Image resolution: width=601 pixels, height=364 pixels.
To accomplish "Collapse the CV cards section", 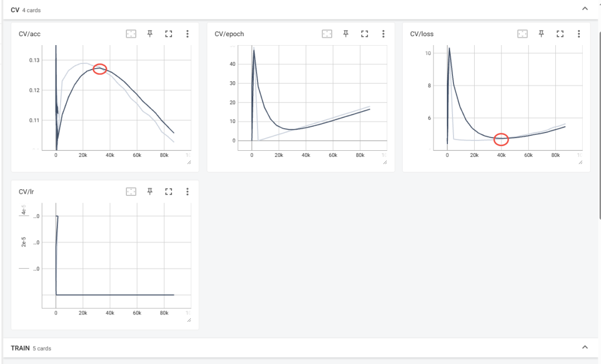I will pyautogui.click(x=584, y=9).
